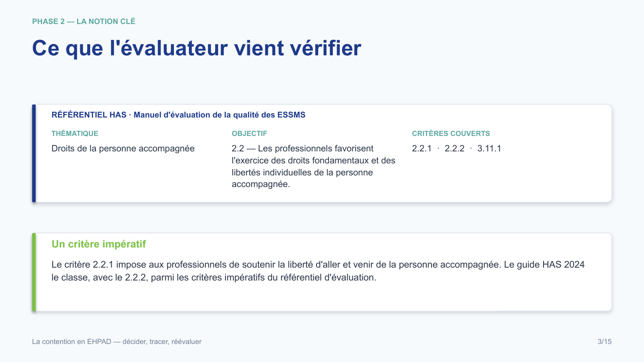644x362 pixels.
Task: Click the slide number "3/15"
Action: click(605, 342)
